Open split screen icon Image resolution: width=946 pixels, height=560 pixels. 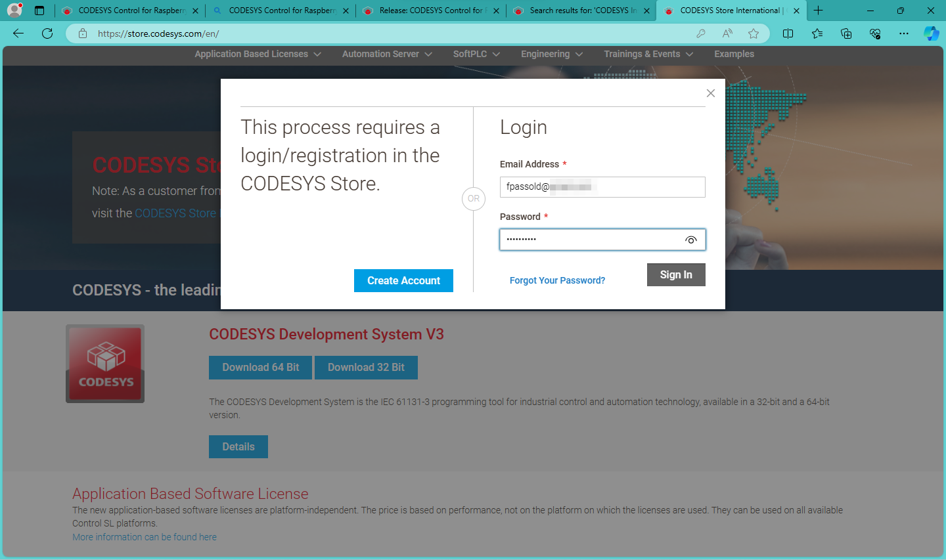tap(788, 33)
